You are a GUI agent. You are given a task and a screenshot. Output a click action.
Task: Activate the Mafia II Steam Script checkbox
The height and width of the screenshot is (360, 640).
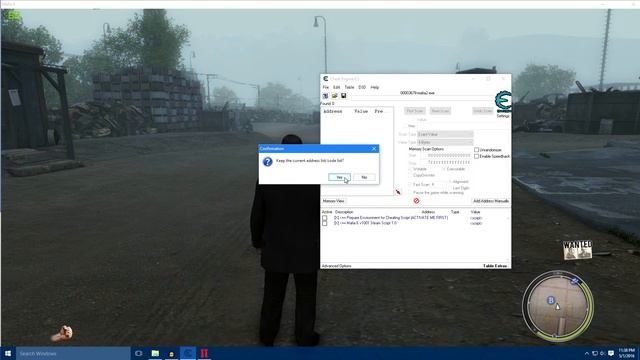[x=324, y=223]
